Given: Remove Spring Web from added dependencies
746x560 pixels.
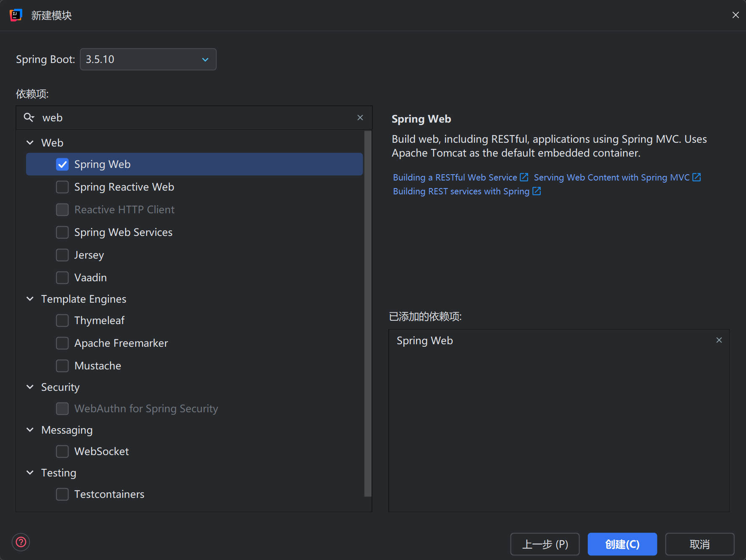Looking at the screenshot, I should click(x=719, y=340).
